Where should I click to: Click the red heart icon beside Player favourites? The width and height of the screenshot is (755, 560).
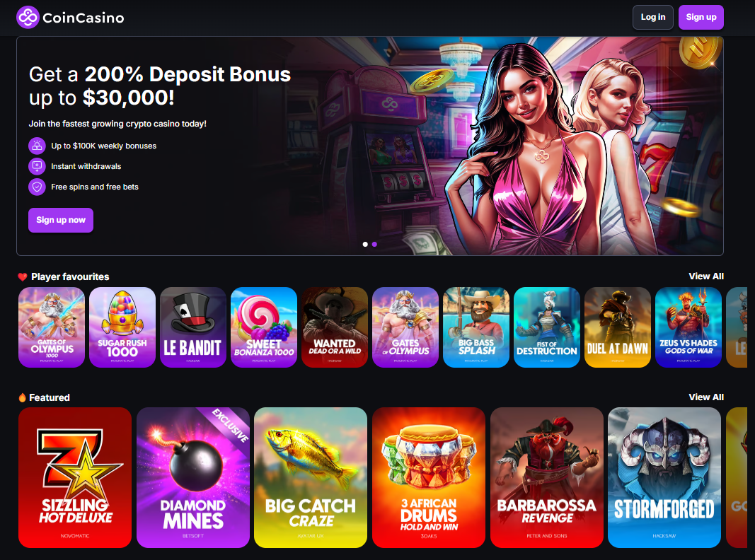(x=22, y=276)
